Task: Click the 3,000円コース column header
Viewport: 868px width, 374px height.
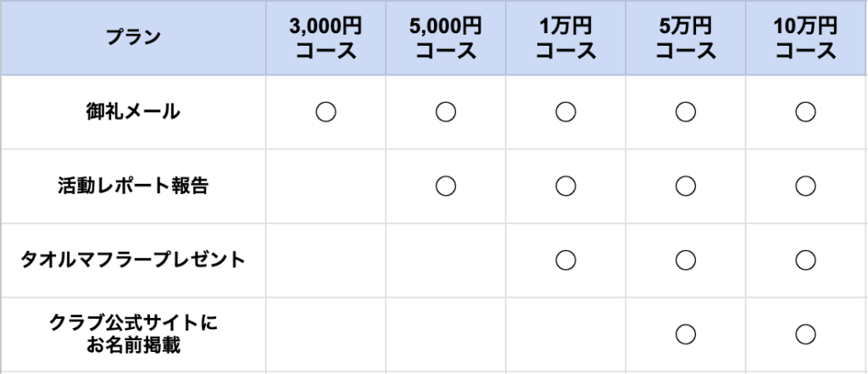Action: [x=325, y=38]
